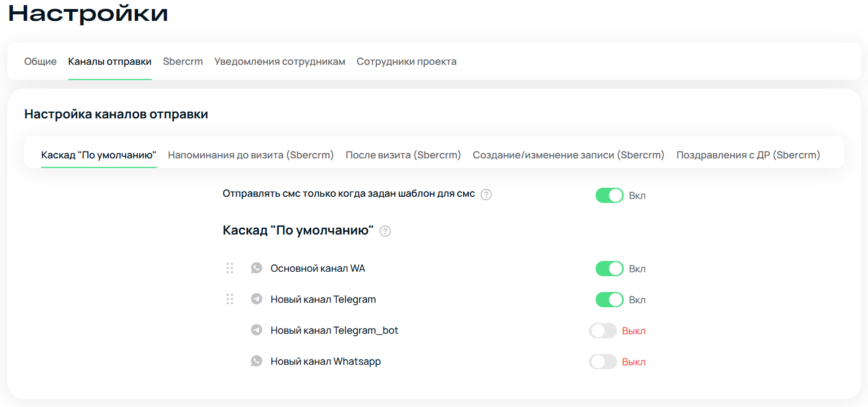Click the Вкл label beside Основной канал WA

(637, 269)
